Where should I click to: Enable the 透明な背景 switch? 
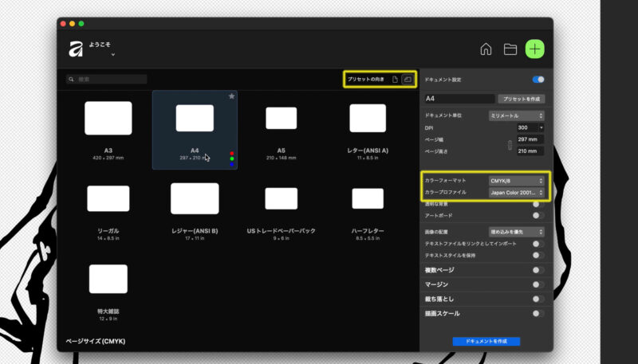538,204
